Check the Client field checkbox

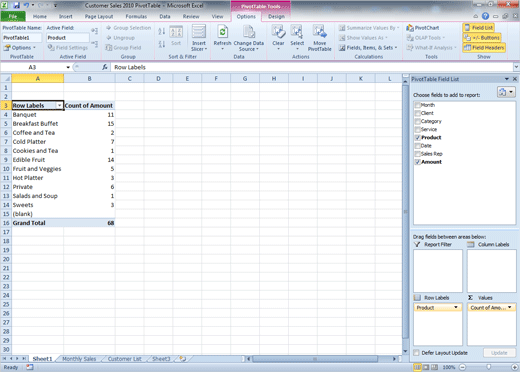(x=417, y=113)
